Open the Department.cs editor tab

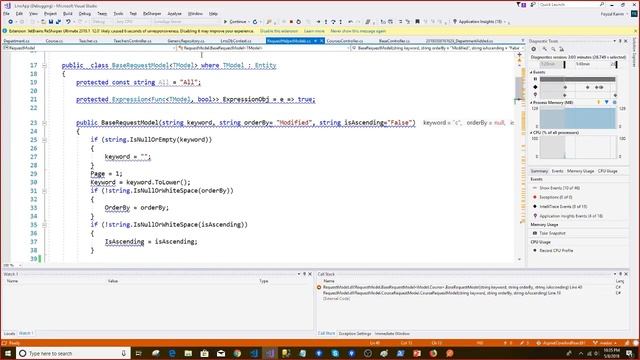coord(16,41)
